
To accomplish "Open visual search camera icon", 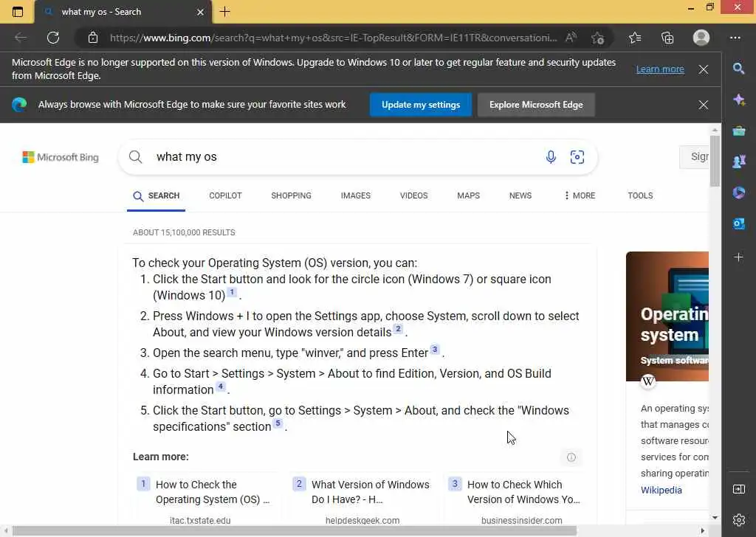I will 577,157.
